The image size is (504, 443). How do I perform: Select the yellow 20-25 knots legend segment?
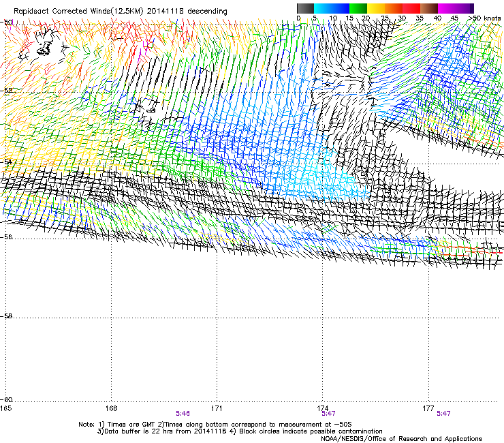tap(376, 8)
